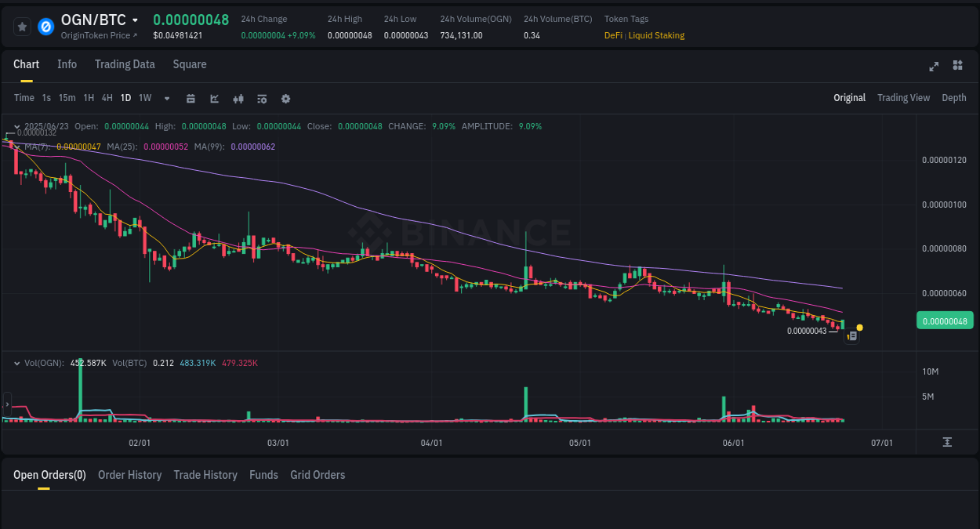
Task: Click the green last price scale label
Action: 945,320
